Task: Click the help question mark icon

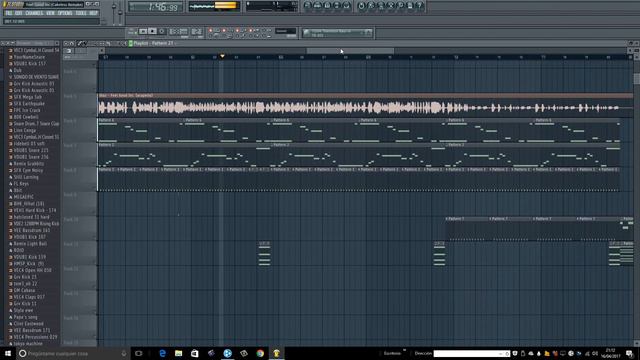Action: pyautogui.click(x=420, y=5)
